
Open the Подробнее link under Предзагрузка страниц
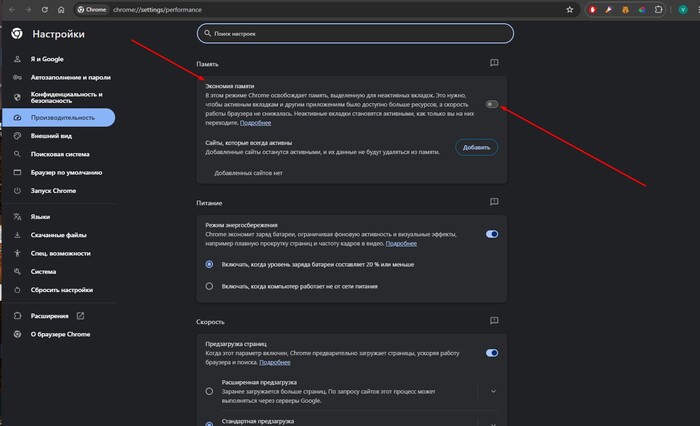point(275,362)
